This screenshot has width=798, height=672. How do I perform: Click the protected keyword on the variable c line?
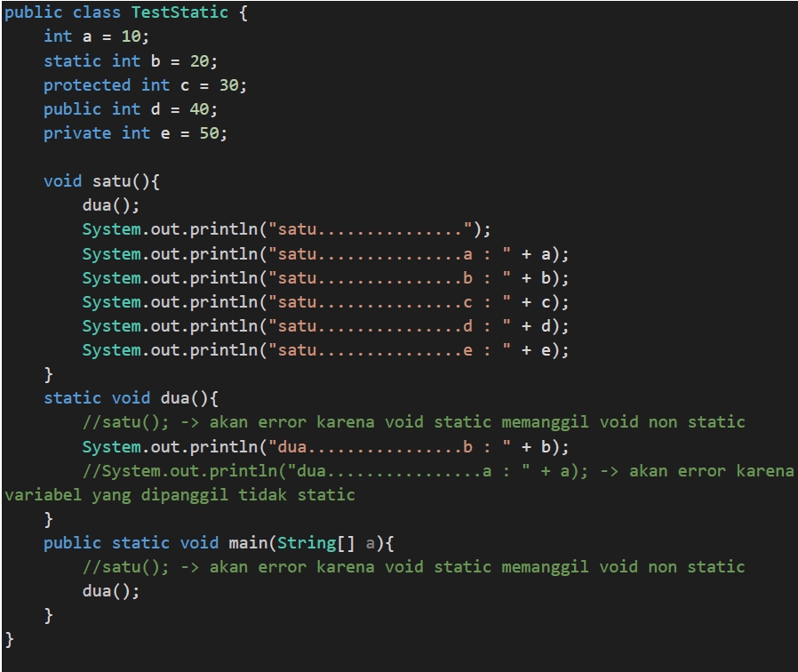pos(87,85)
